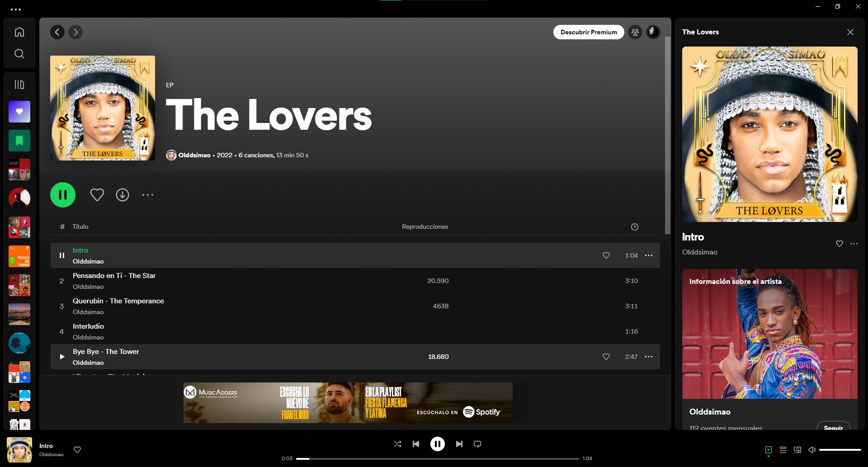Viewport: 868px width, 467px height.
Task: Expand Your Library sidebar
Action: [x=19, y=85]
